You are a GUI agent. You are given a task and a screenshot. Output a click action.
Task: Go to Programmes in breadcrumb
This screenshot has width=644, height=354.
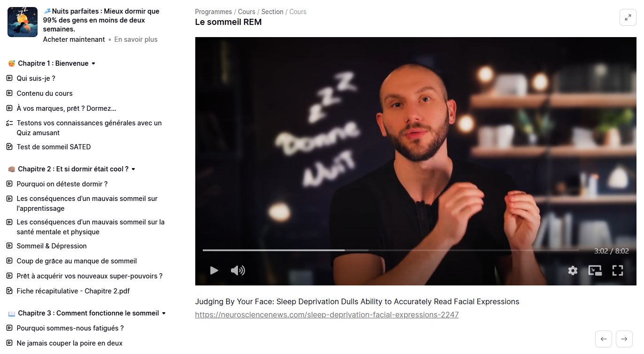tap(214, 12)
